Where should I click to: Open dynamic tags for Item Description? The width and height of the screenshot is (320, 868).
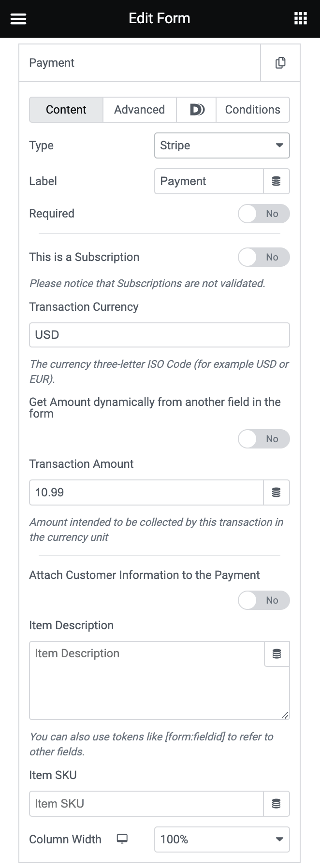pyautogui.click(x=277, y=654)
